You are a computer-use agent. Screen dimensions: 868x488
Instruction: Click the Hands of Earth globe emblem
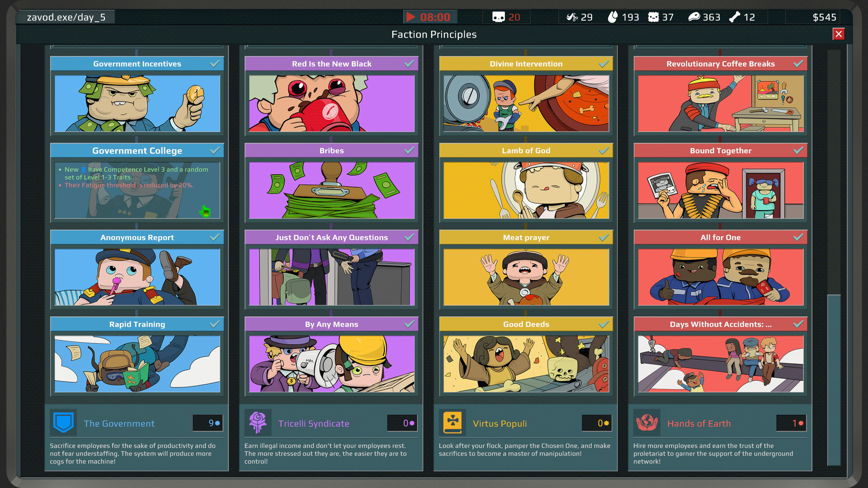(x=647, y=422)
